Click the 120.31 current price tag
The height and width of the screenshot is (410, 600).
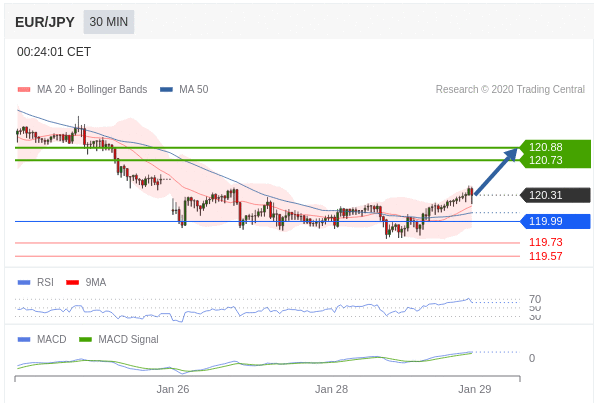click(x=545, y=195)
